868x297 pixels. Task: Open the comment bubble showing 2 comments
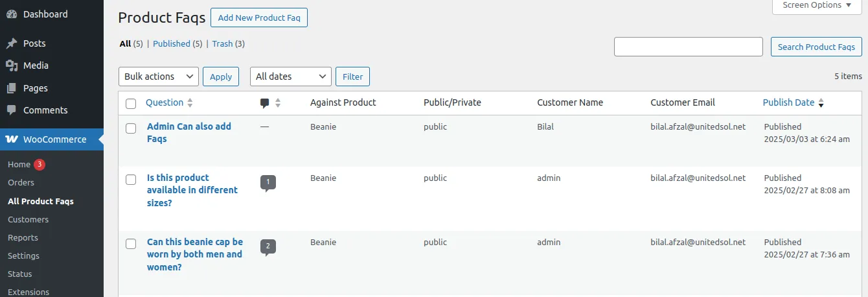pyautogui.click(x=268, y=246)
